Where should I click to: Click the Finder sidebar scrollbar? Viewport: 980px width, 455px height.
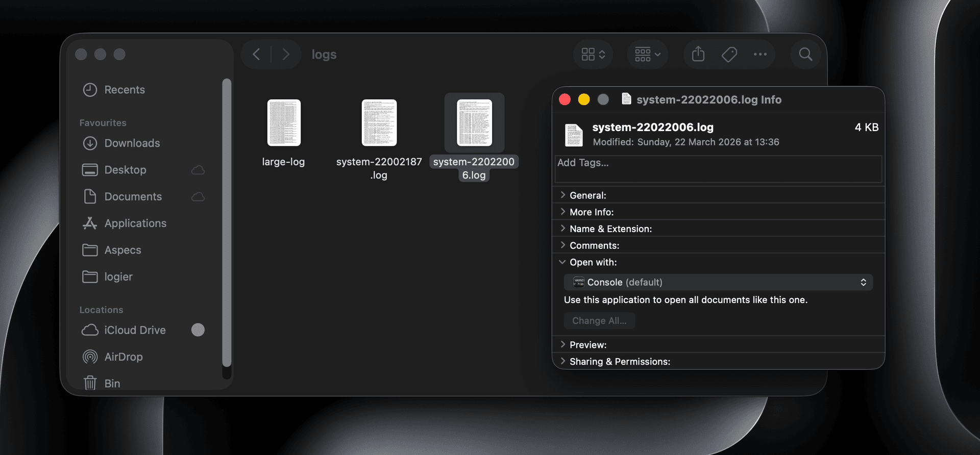pos(227,222)
